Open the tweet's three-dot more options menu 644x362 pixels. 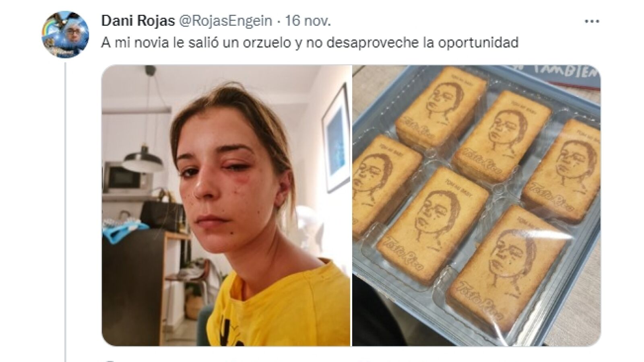click(592, 22)
